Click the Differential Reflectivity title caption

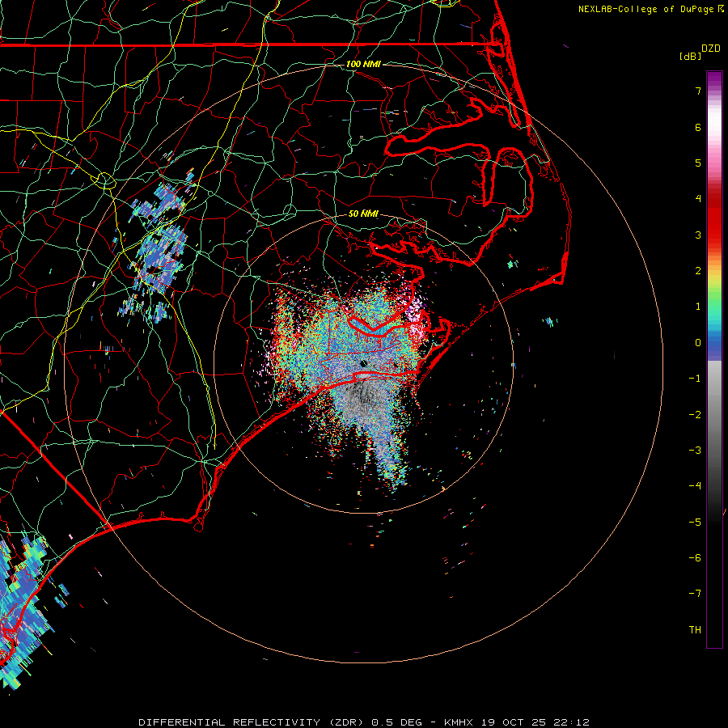[x=364, y=722]
